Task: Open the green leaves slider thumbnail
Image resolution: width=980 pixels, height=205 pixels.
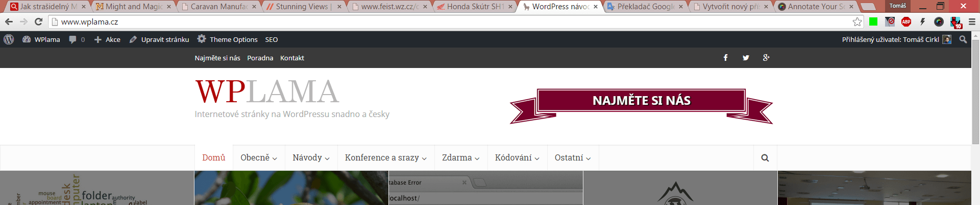Action: tap(291, 188)
